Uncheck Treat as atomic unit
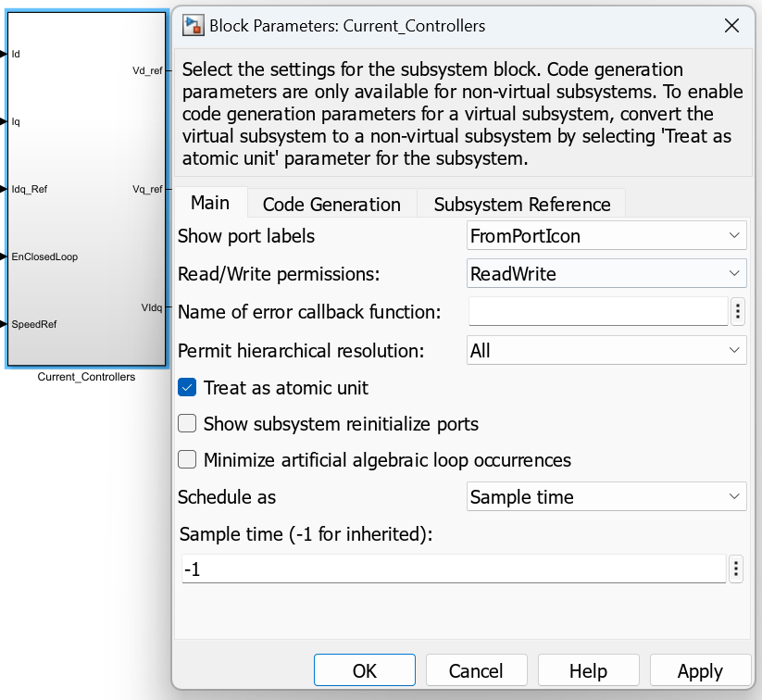The width and height of the screenshot is (762, 700). point(187,388)
